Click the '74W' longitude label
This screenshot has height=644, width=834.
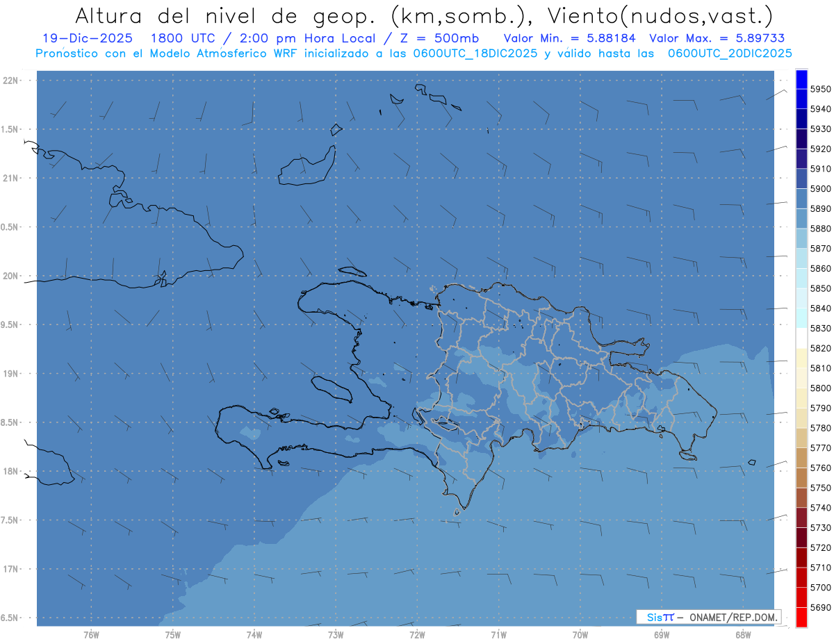pos(254,634)
